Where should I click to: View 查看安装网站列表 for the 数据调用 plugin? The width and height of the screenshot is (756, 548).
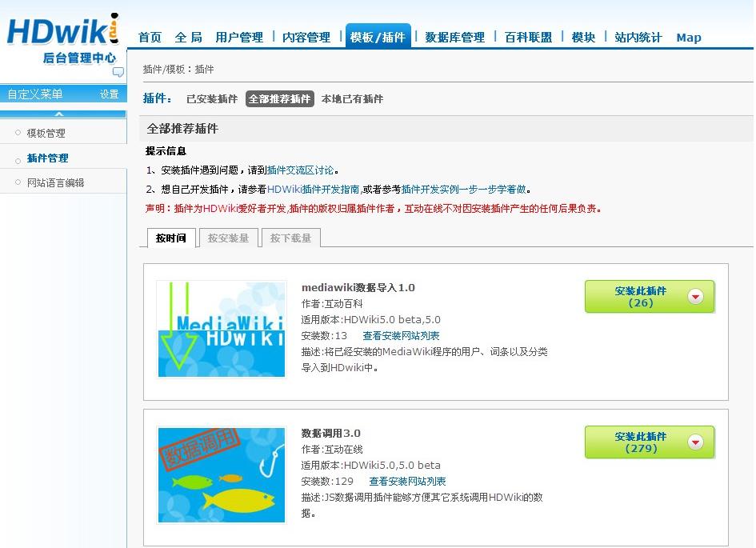point(407,481)
